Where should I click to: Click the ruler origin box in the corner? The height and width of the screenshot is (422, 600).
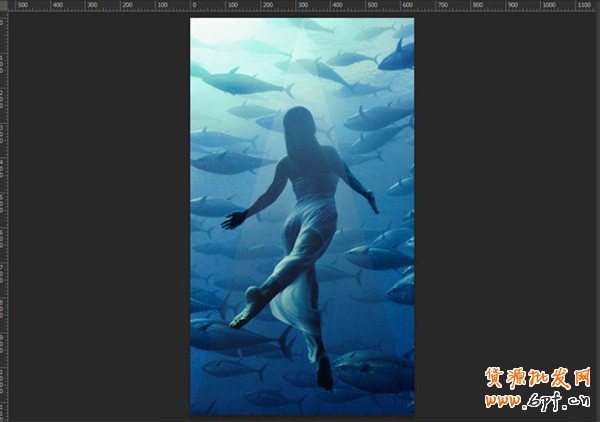(x=4, y=4)
